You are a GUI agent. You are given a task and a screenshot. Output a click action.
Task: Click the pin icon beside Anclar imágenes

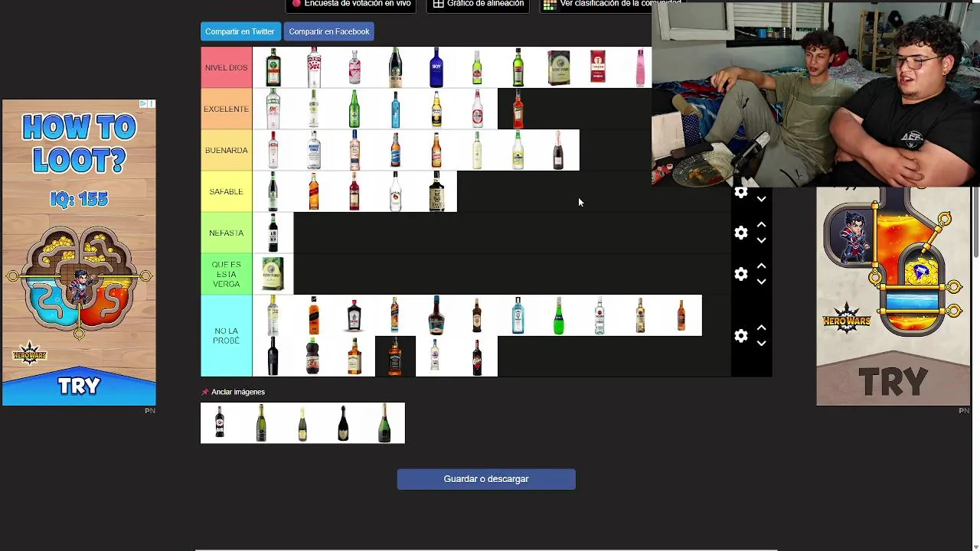coord(205,392)
